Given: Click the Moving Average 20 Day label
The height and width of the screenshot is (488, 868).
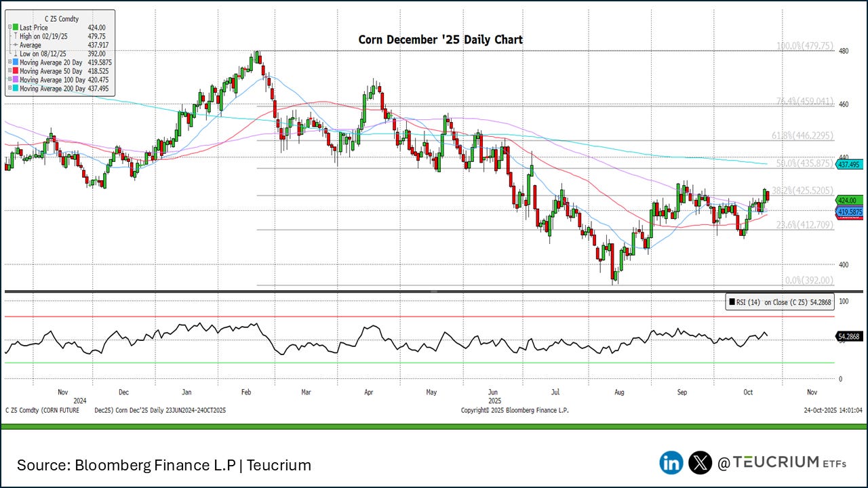Looking at the screenshot, I should click(x=51, y=62).
